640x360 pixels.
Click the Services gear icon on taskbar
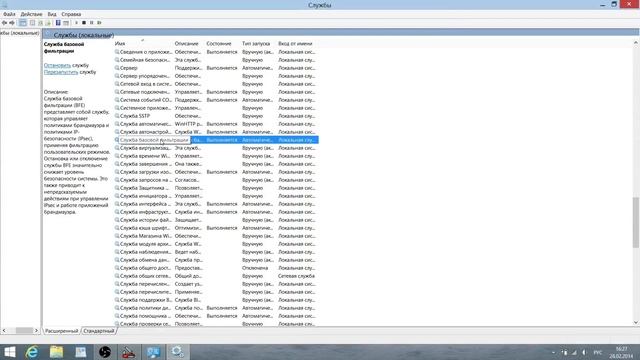coord(178,352)
